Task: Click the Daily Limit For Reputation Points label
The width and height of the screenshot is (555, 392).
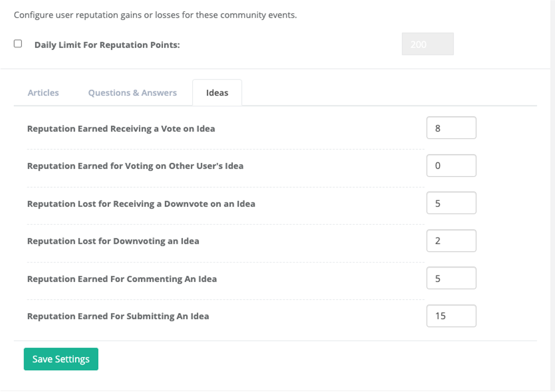Action: point(107,45)
